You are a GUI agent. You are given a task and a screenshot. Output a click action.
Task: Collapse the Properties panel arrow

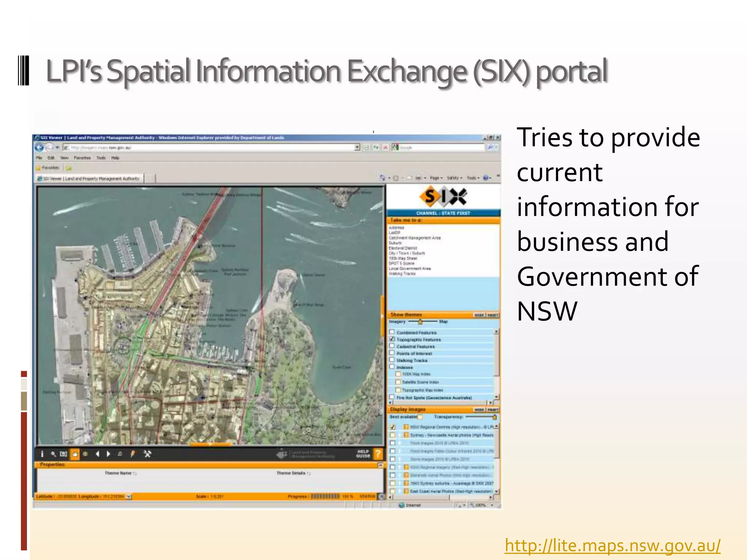coord(380,465)
